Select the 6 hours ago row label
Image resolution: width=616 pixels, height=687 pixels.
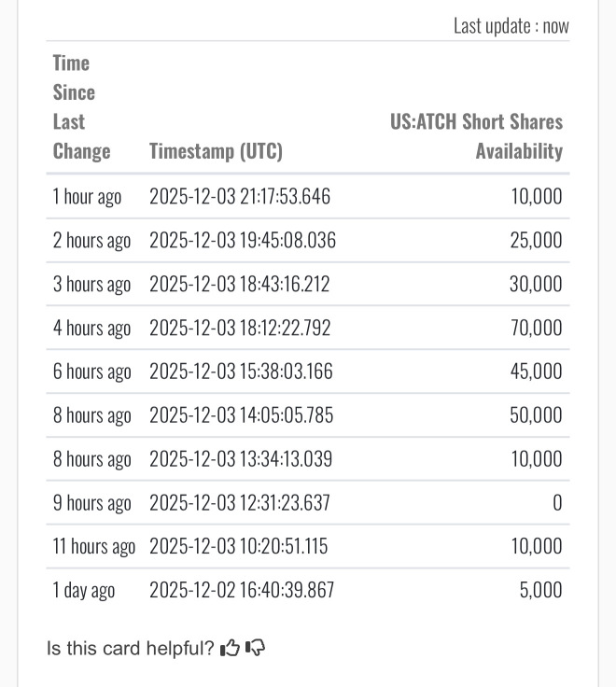(x=92, y=372)
